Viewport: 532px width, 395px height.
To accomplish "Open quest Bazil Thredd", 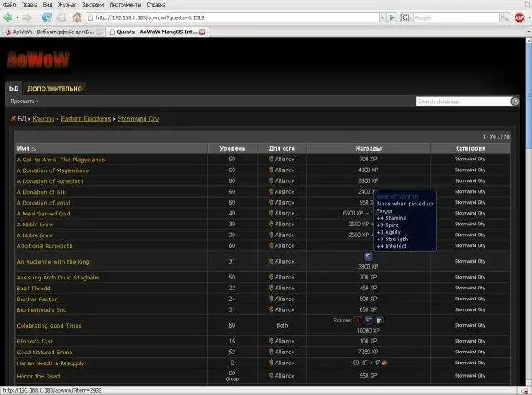I will pyautogui.click(x=33, y=288).
